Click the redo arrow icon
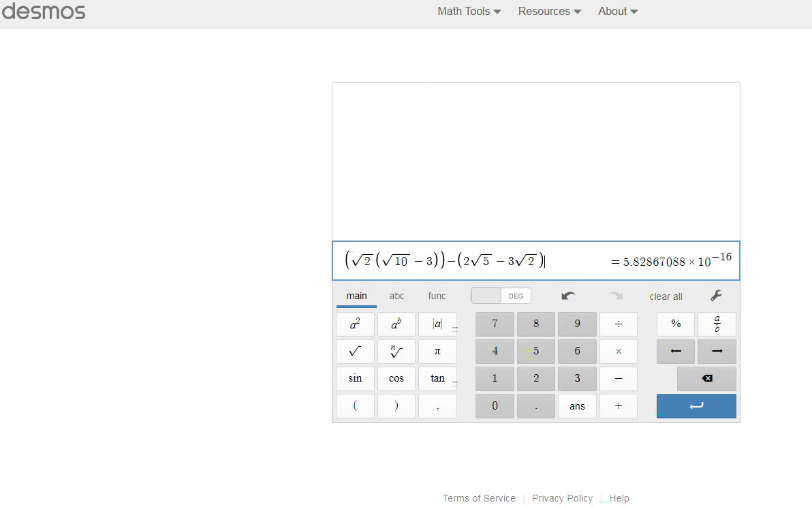This screenshot has height=507, width=812. pos(616,296)
